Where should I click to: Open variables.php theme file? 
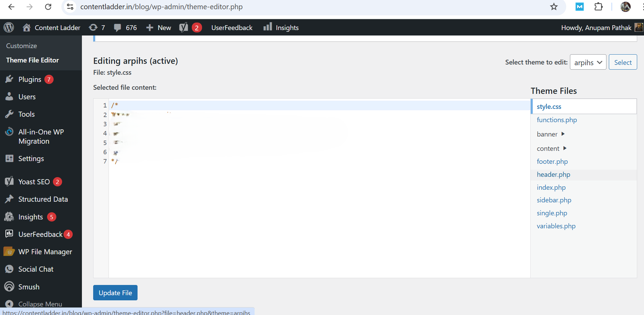coord(556,226)
